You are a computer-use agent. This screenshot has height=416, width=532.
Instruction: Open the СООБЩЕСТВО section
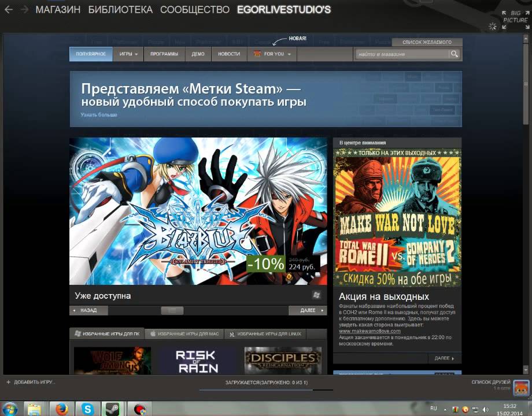point(195,9)
